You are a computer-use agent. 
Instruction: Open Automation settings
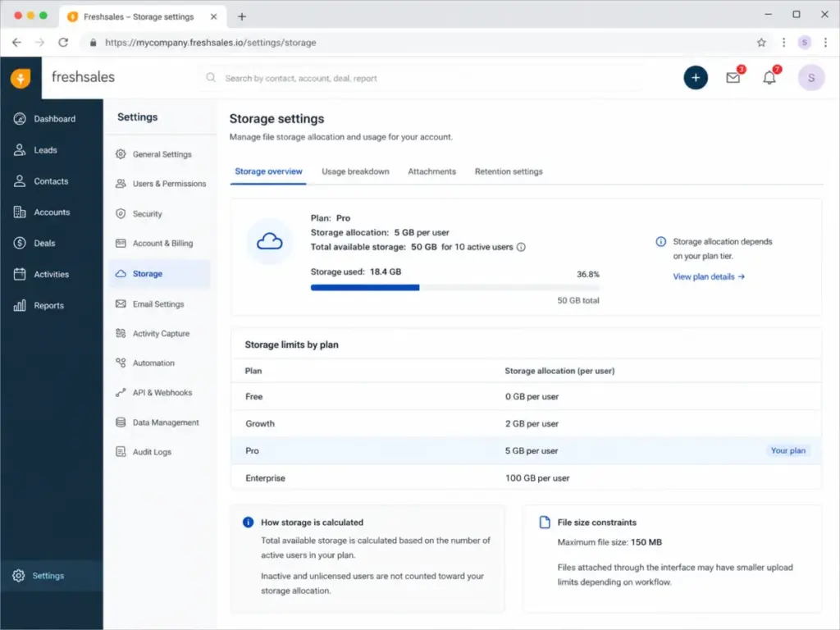click(x=145, y=363)
